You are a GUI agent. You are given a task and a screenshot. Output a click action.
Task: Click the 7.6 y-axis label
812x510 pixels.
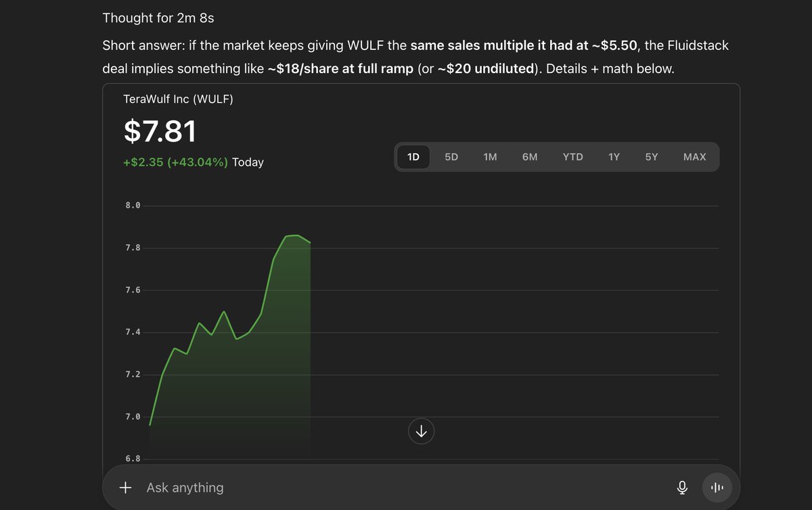coord(133,290)
